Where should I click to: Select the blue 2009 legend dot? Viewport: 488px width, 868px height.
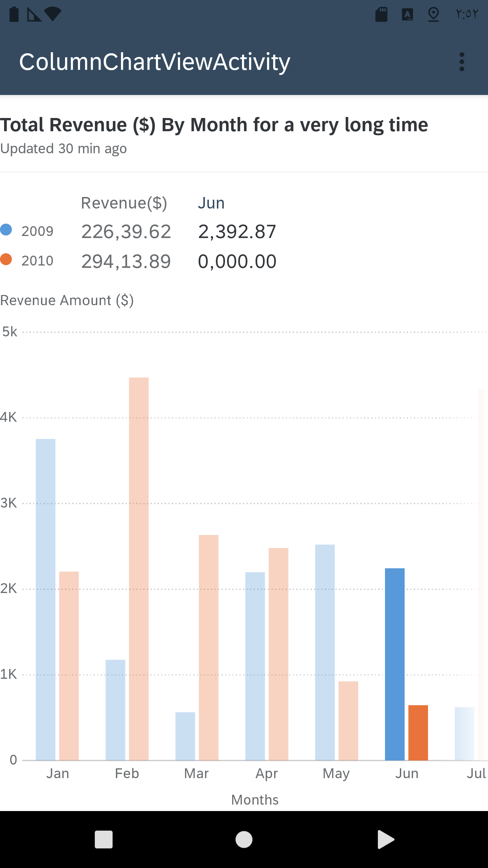[6, 230]
